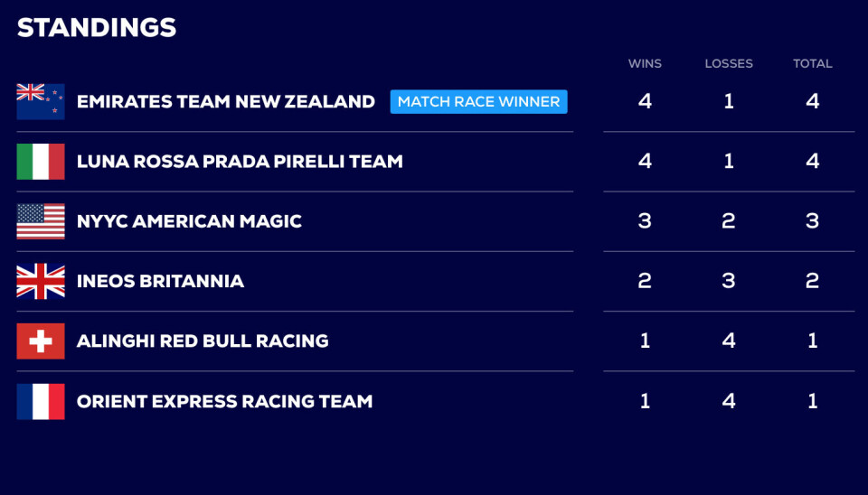Click the Swiss flag icon
868x495 pixels.
pos(41,341)
